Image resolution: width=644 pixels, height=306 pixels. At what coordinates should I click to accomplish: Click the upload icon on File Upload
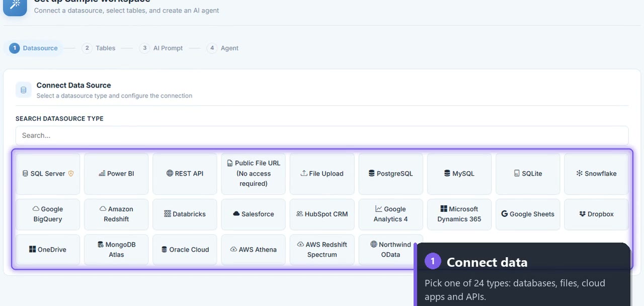click(304, 173)
